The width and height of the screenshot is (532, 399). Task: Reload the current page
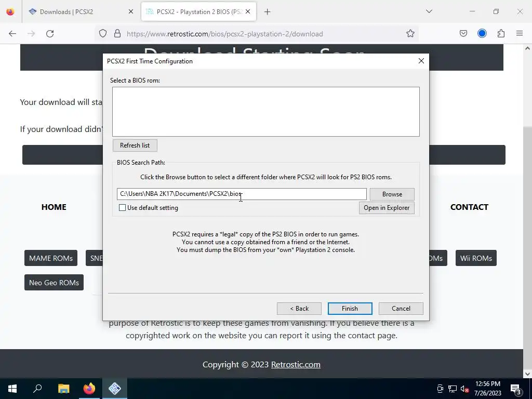[50, 34]
